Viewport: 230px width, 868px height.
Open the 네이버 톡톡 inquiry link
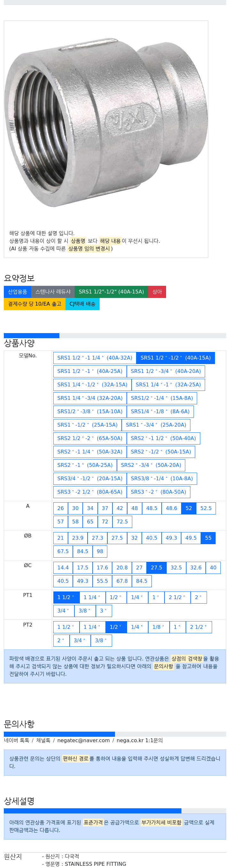[17, 740]
